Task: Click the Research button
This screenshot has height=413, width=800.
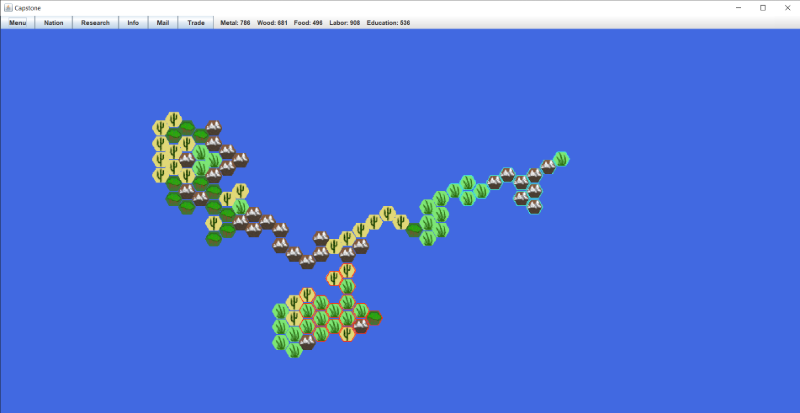Action: pos(95,22)
